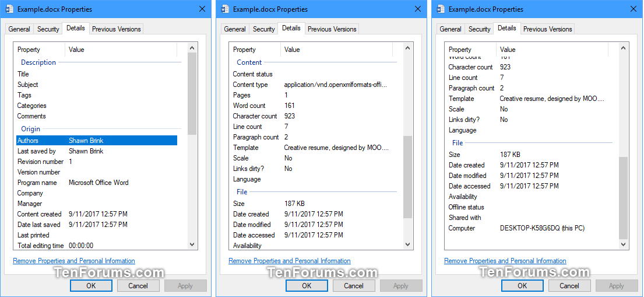Open General tab in left Properties window
Screen dimensions: 644x297
[19, 29]
